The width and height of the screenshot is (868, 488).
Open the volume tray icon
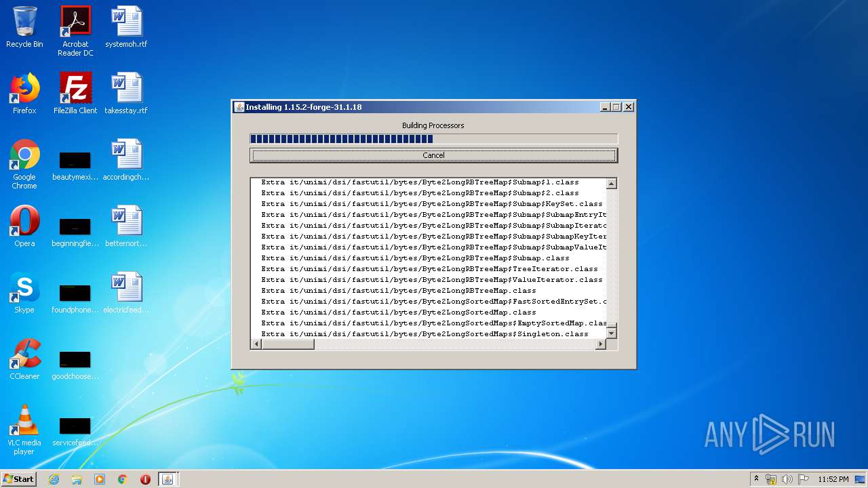coord(787,479)
